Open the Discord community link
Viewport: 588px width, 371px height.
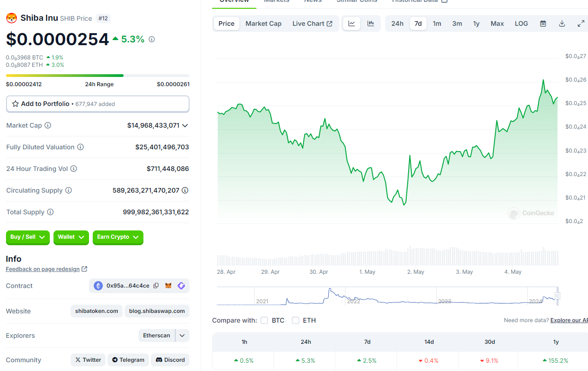click(170, 360)
